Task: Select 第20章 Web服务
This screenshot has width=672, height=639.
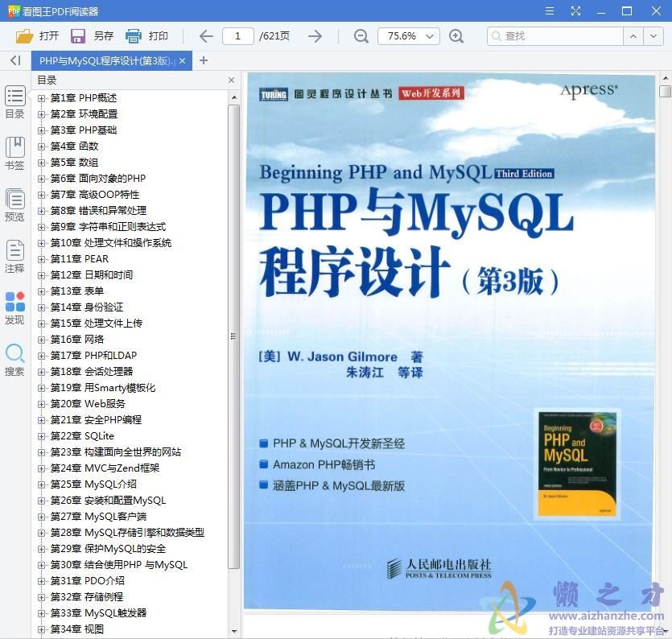Action: [x=88, y=404]
